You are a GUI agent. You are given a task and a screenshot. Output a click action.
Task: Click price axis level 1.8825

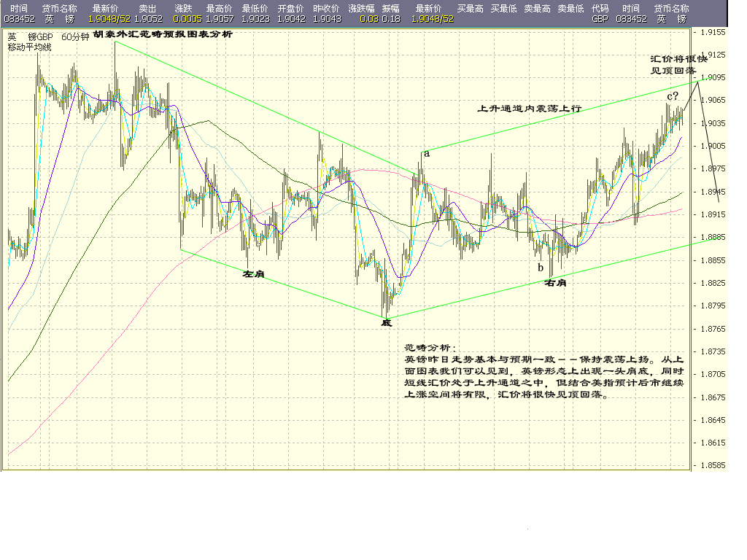[713, 283]
